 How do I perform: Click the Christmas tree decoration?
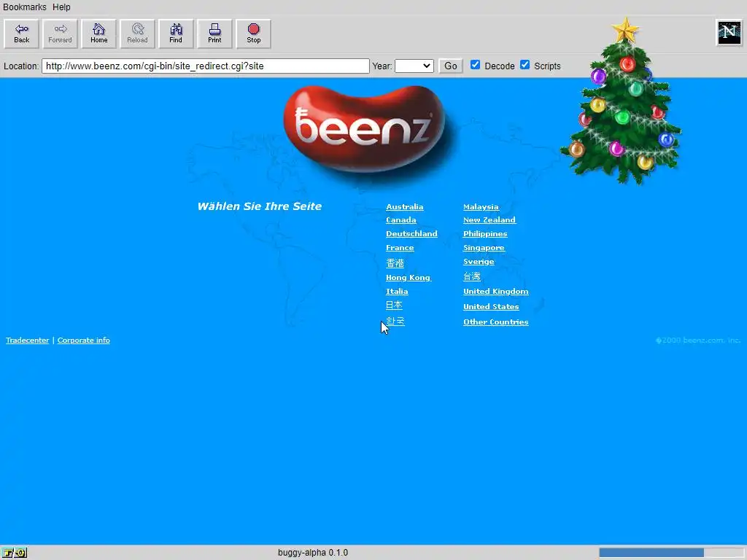pyautogui.click(x=622, y=101)
